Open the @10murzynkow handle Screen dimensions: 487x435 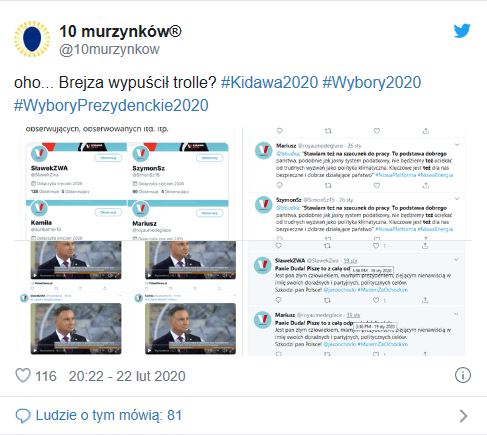[x=109, y=49]
